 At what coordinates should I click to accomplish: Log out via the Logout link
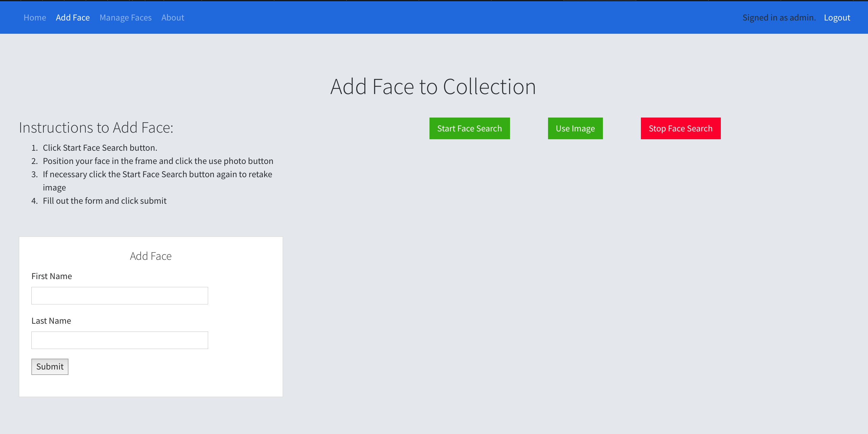click(x=837, y=17)
